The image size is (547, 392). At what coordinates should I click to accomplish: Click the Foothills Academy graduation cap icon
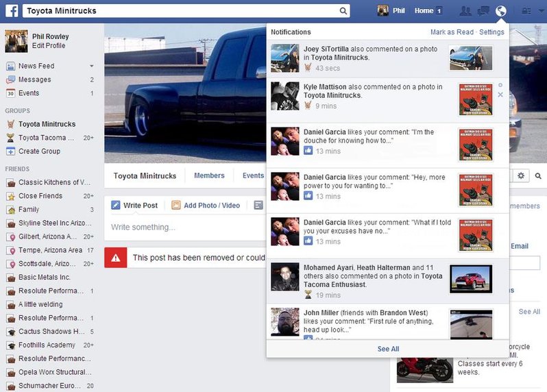11,345
